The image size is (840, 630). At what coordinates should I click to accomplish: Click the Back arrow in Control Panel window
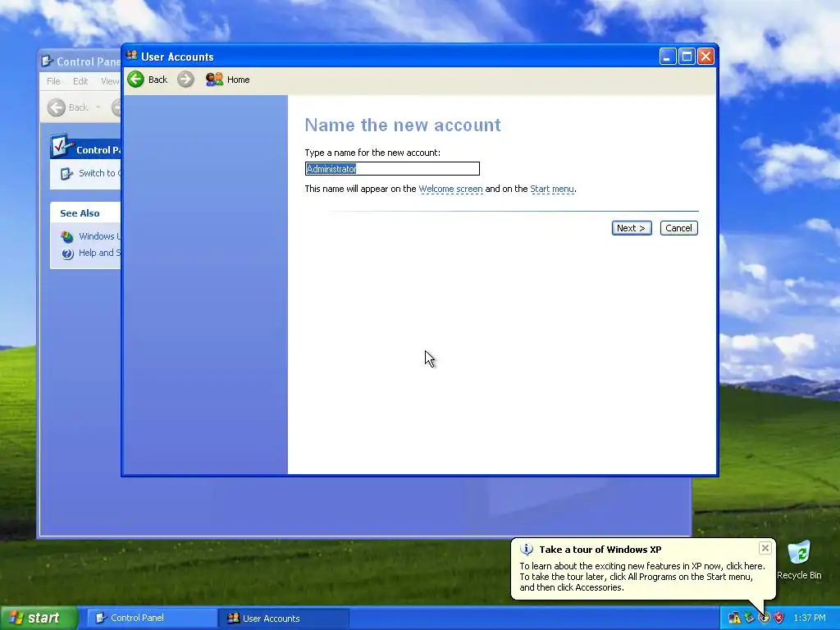(57, 107)
